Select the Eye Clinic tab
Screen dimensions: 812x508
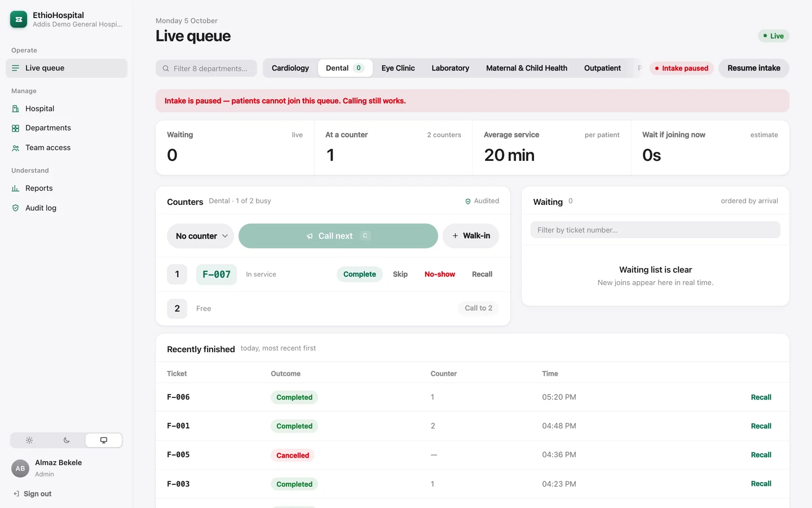(398, 68)
